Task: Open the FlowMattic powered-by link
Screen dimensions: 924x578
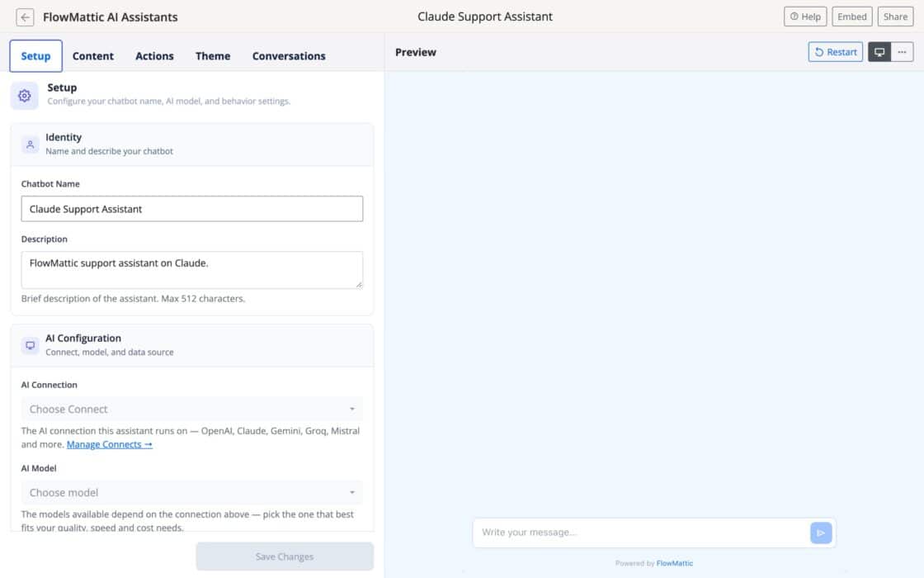Action: point(675,563)
